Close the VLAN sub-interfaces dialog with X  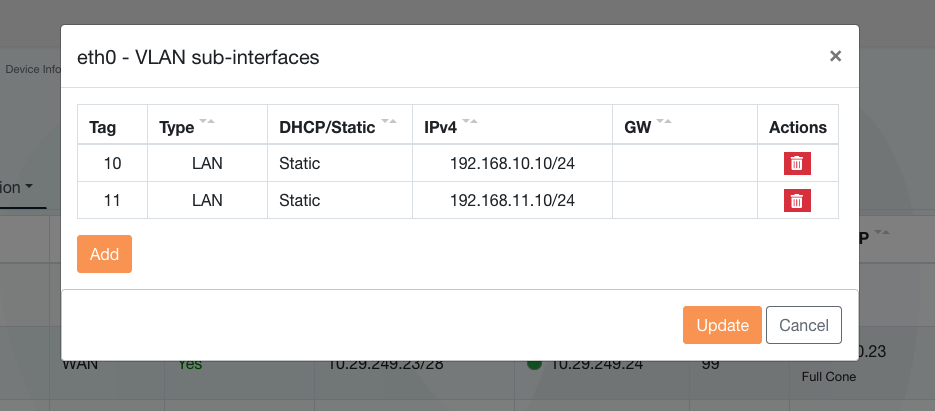pyautogui.click(x=835, y=56)
